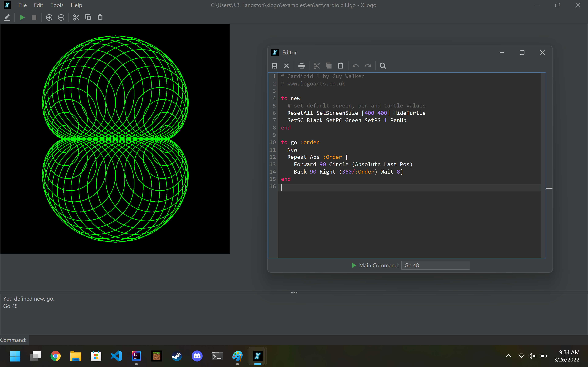Click the green Run button in main toolbar
This screenshot has height=367, width=588.
(x=22, y=17)
